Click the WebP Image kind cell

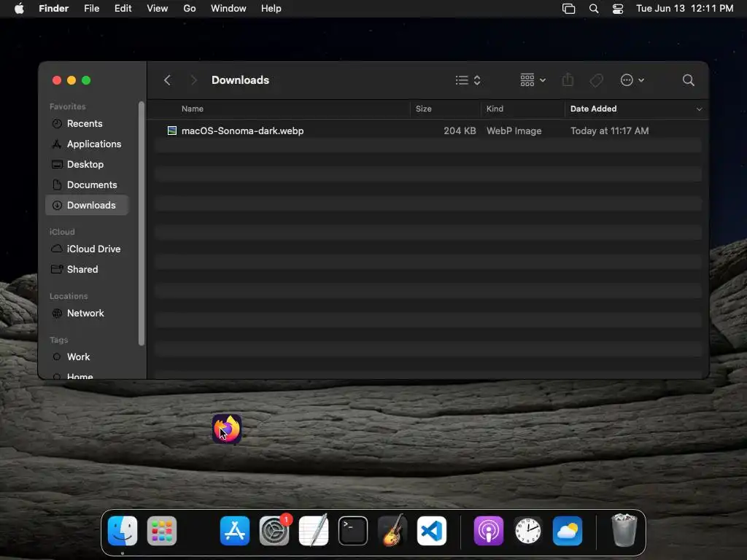(514, 131)
